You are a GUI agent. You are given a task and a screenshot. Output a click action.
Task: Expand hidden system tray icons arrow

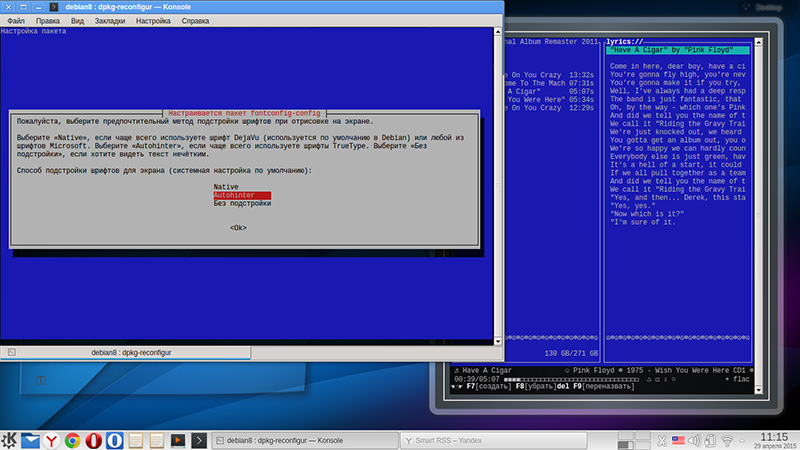742,441
